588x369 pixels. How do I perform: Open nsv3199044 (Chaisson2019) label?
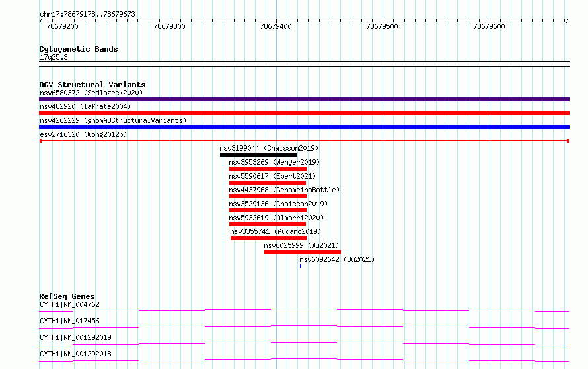[x=269, y=148]
